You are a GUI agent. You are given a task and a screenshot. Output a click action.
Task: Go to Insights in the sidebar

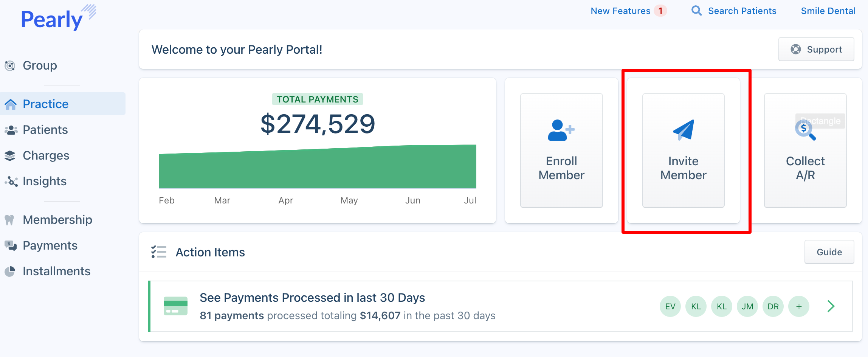[44, 181]
